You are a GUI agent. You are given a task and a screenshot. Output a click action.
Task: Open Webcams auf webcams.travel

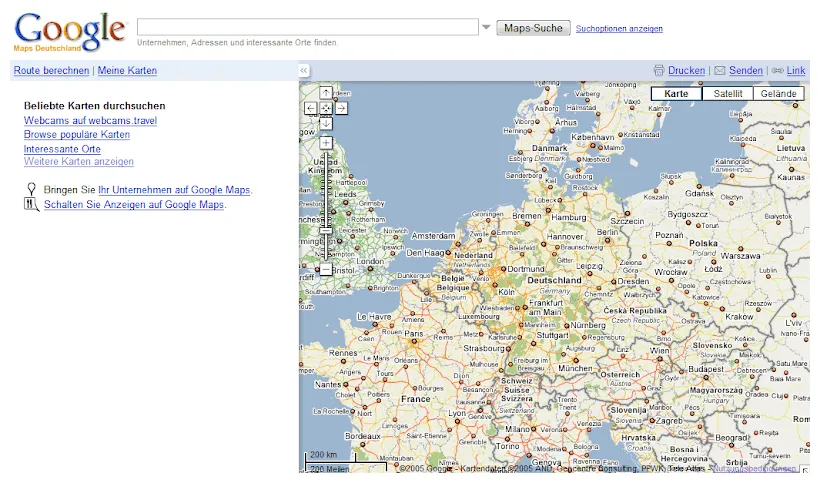point(90,121)
